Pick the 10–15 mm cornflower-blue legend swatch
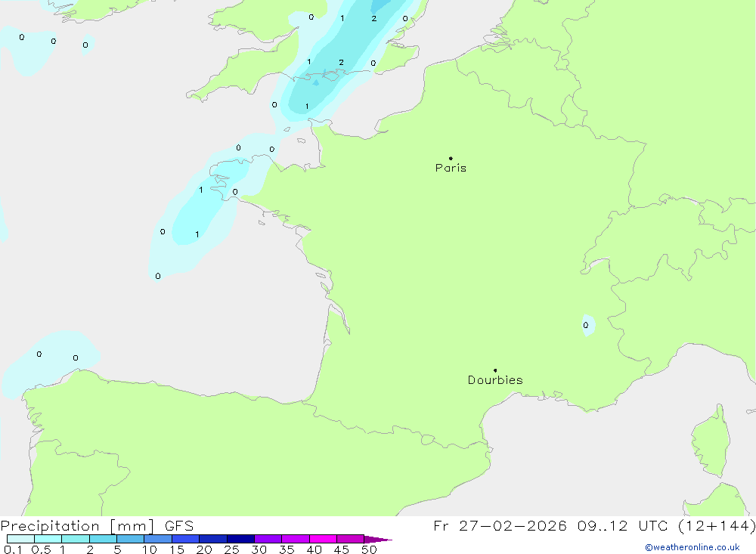Viewport: 756px width, 554px height. point(158,539)
